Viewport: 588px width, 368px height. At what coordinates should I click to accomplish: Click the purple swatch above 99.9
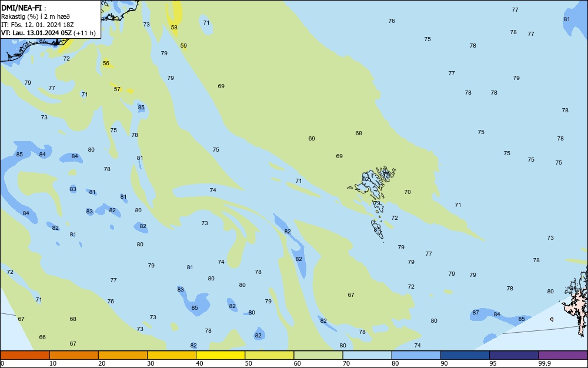563,355
